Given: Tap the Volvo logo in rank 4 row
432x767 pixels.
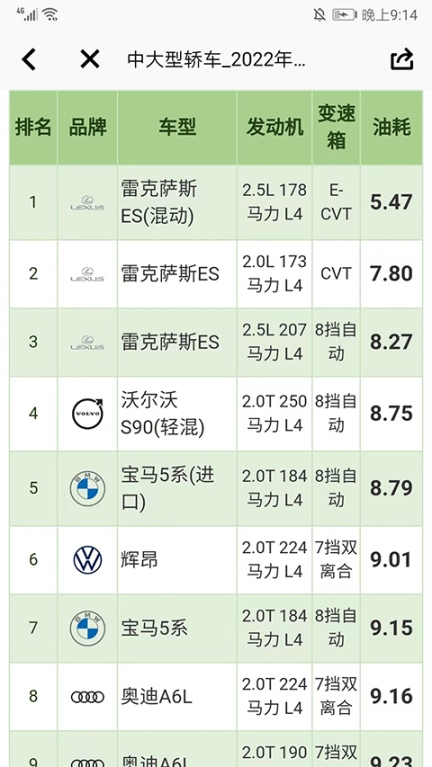Looking at the screenshot, I should [x=88, y=414].
